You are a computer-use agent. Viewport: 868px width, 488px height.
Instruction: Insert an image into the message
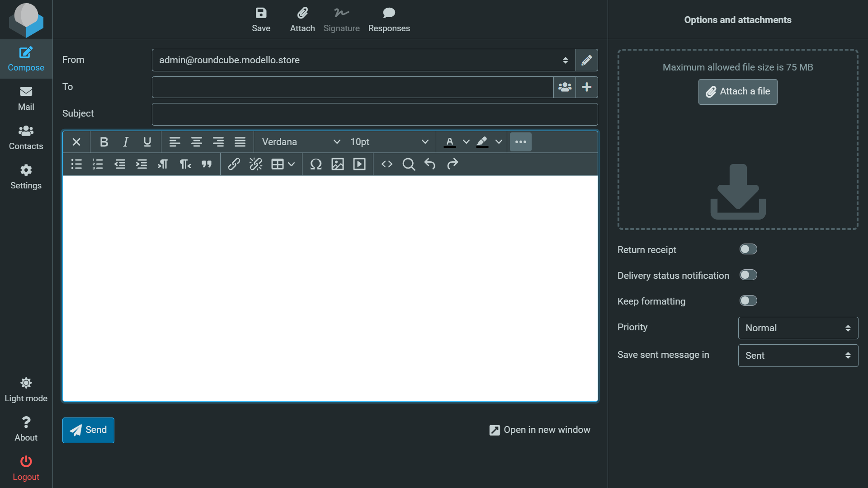click(x=338, y=164)
